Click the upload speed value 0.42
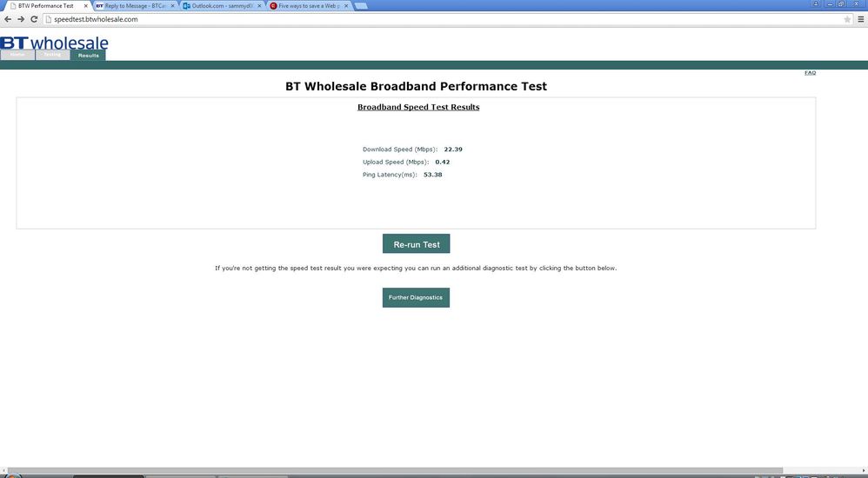The height and width of the screenshot is (478, 868). [443, 163]
